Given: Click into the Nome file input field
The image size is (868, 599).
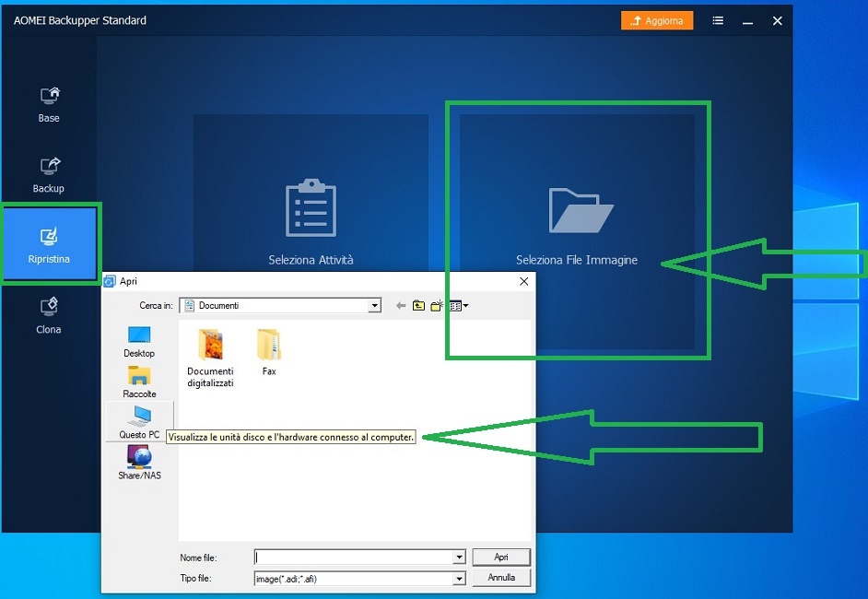Looking at the screenshot, I should [x=354, y=558].
